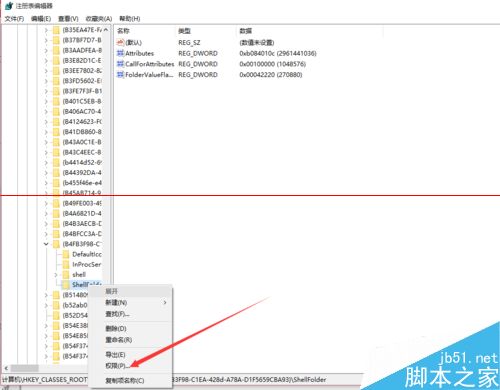Click the folder icon of {B3AADFEA-B key

point(56,50)
